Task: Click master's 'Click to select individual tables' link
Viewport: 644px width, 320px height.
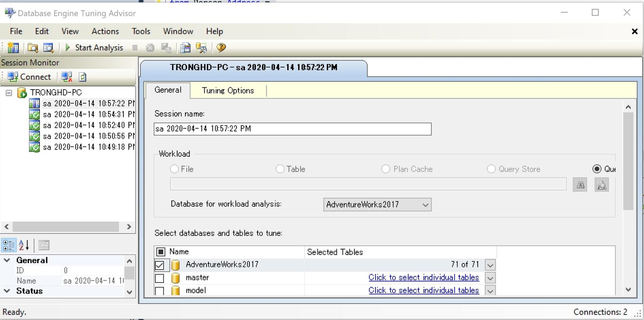Action: [424, 278]
